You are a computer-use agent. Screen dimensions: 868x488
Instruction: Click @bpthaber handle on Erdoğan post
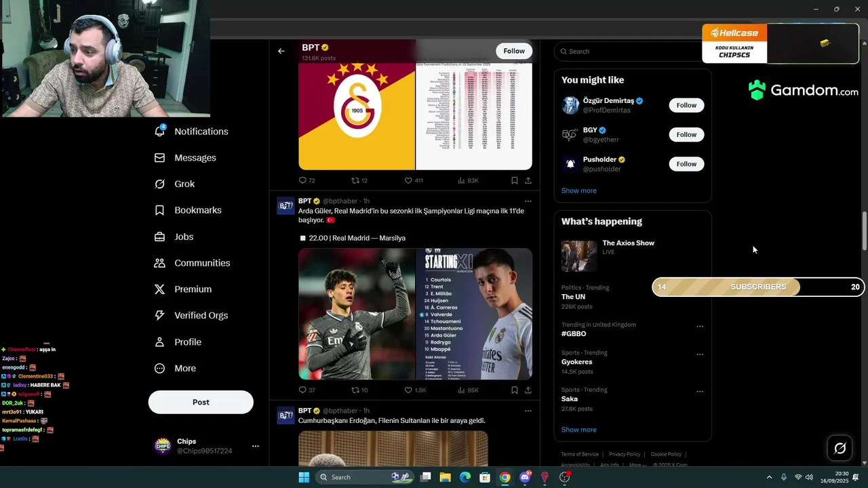(340, 411)
